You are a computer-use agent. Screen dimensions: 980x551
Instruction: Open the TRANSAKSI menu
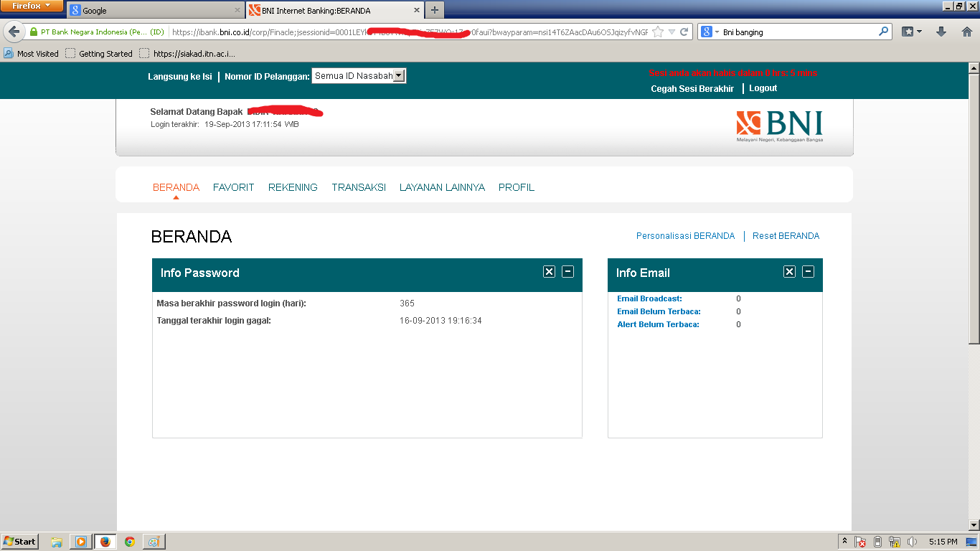point(359,187)
